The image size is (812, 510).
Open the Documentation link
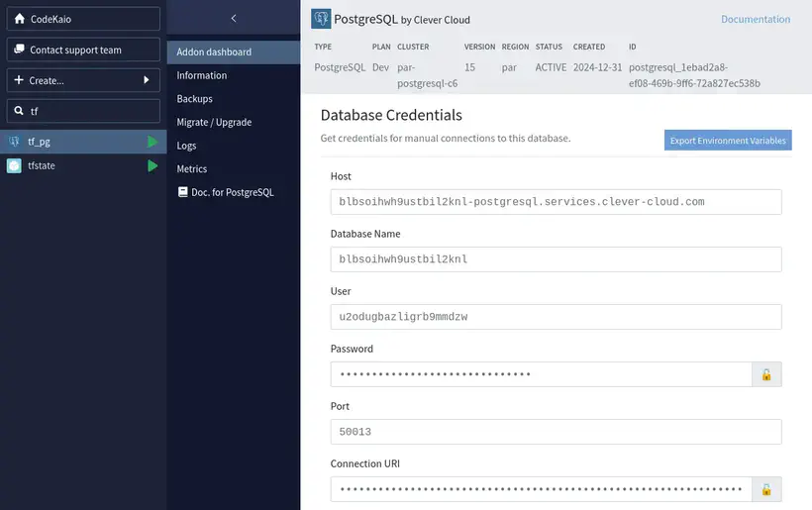(755, 19)
